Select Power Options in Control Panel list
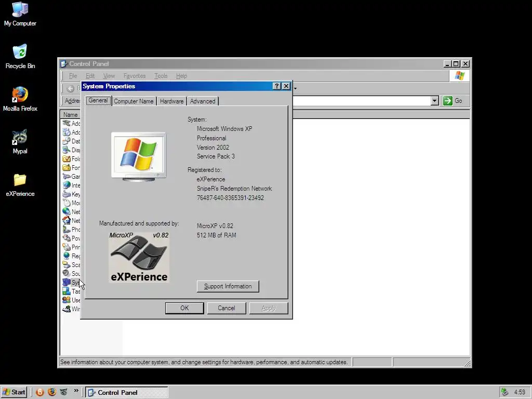 coord(71,238)
